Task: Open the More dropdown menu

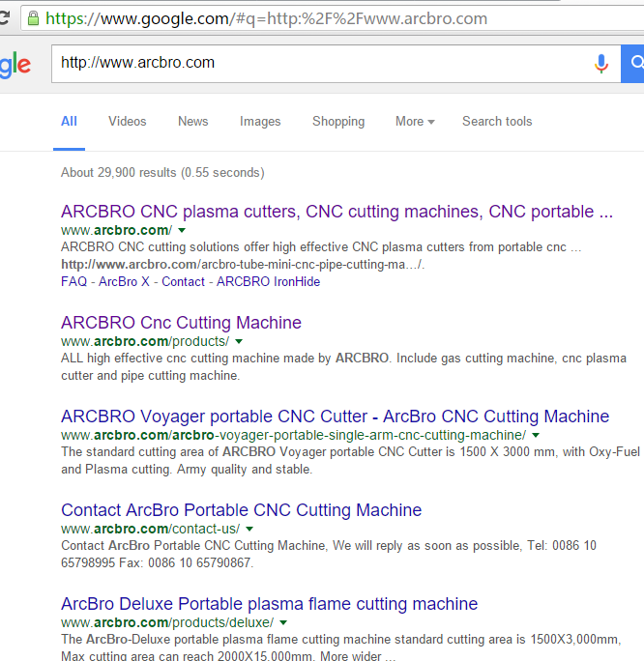Action: [415, 122]
